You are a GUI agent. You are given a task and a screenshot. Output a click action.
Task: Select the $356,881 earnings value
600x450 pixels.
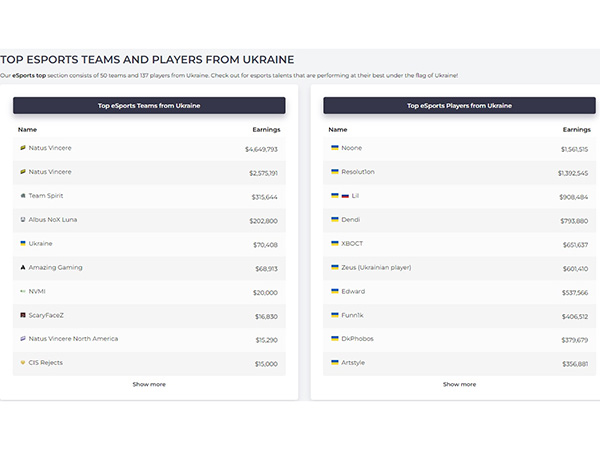click(575, 364)
